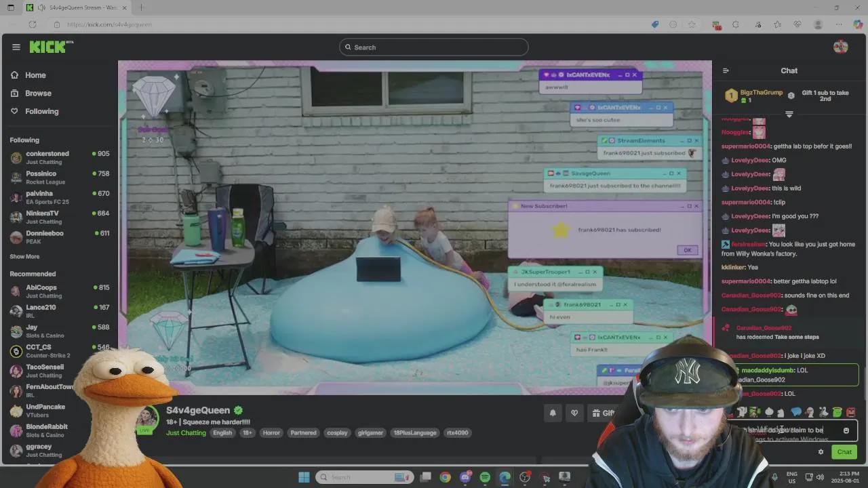Viewport: 868px width, 488px height.
Task: Collapse the chat panel with arrow icon
Action: [x=726, y=70]
